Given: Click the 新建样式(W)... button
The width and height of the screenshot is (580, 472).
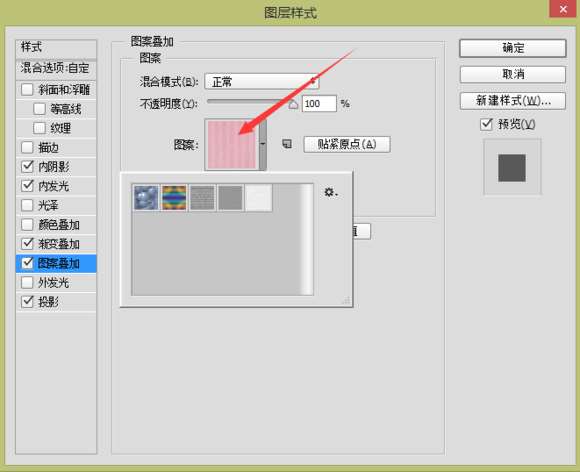Looking at the screenshot, I should pos(513,101).
